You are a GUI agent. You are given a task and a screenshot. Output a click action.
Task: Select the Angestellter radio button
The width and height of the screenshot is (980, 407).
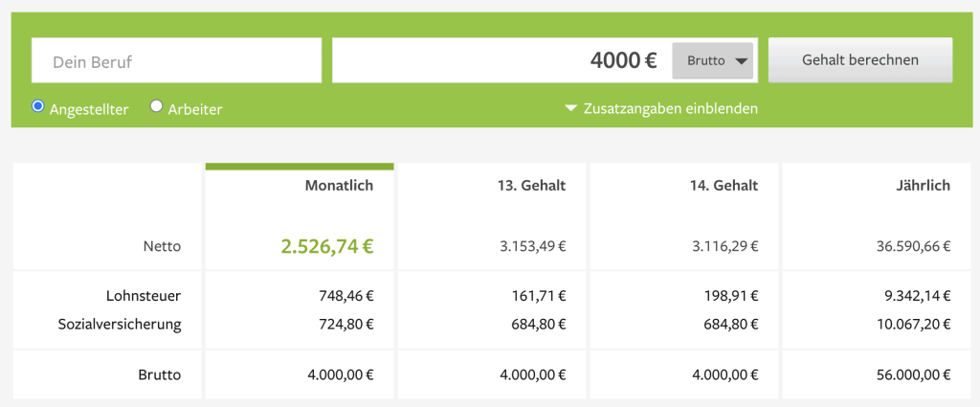tap(37, 106)
